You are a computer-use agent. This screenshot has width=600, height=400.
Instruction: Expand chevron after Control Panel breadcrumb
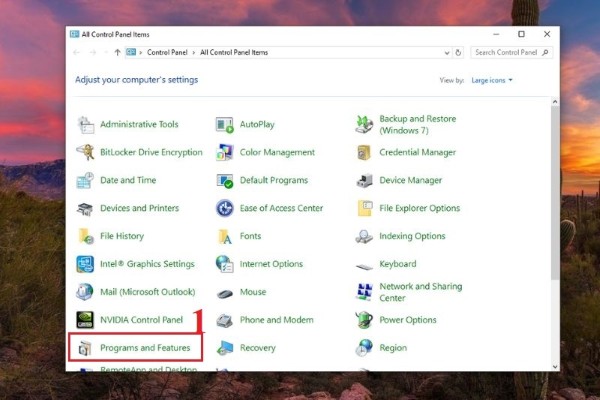tap(194, 53)
